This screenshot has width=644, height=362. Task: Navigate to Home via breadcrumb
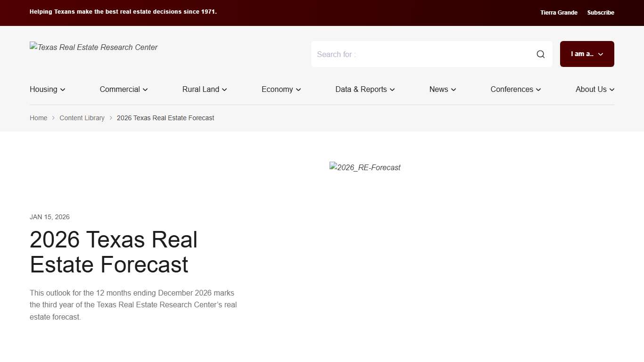point(38,118)
